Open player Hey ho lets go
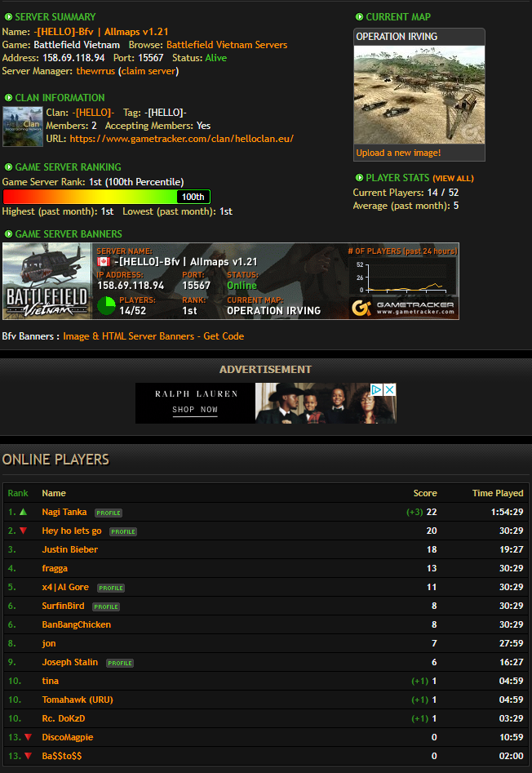The height and width of the screenshot is (773, 532). [72, 531]
